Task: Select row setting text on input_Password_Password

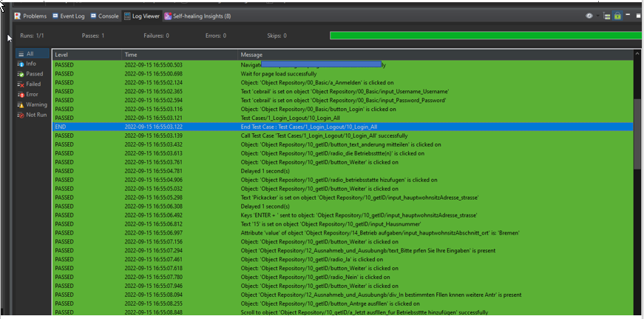Action: coord(343,101)
